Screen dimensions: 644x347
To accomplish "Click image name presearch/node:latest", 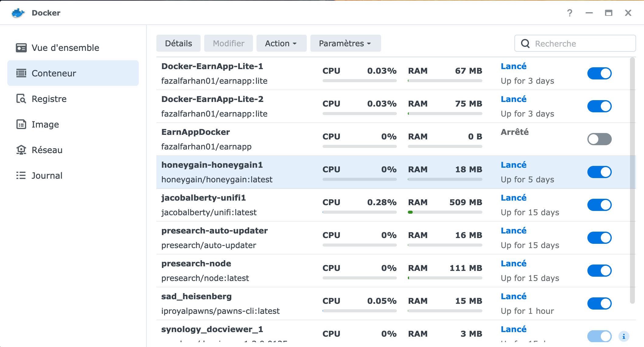I will click(x=205, y=278).
